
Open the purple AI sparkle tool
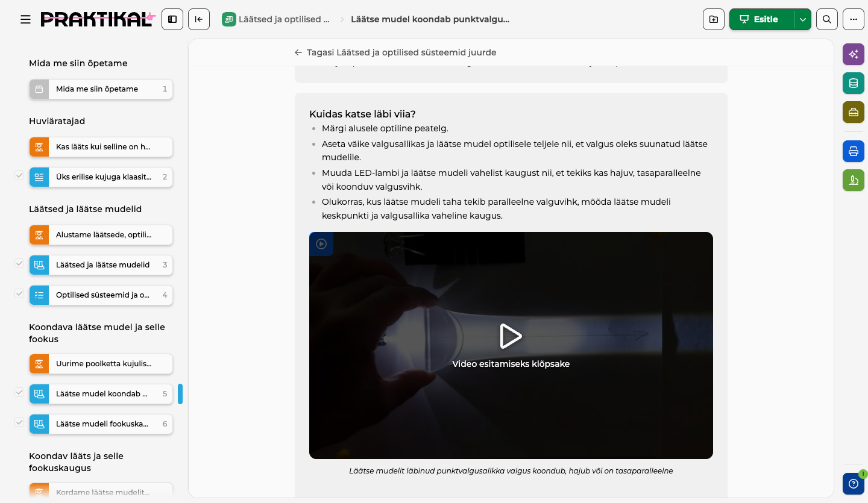[854, 54]
